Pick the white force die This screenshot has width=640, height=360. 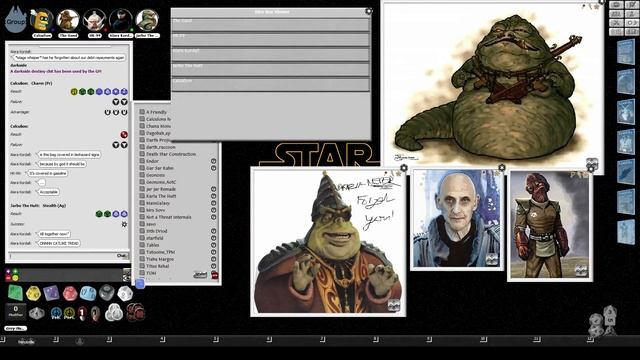[124, 293]
